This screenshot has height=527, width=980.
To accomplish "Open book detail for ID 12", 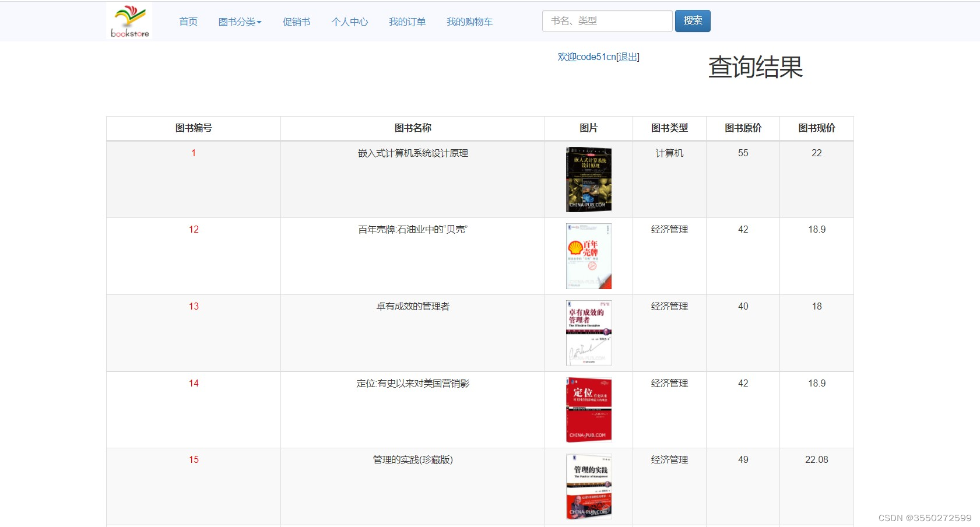I will (x=193, y=229).
